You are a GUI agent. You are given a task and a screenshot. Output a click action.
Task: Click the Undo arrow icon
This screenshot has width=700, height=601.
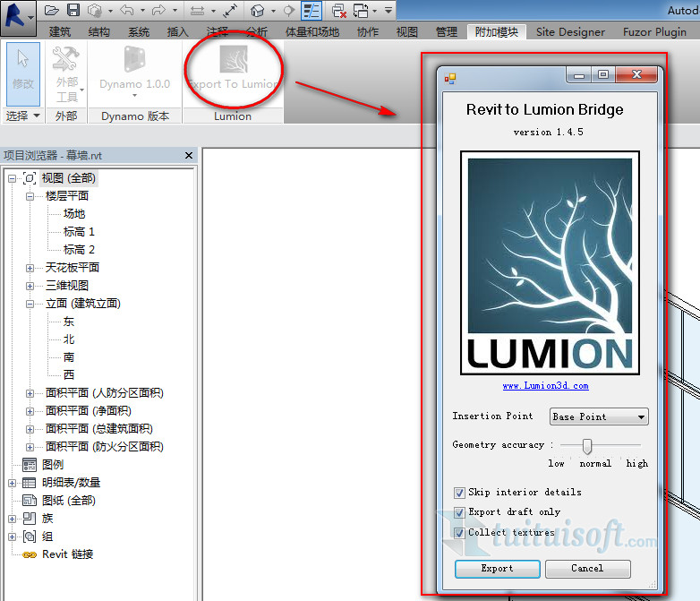pyautogui.click(x=126, y=11)
